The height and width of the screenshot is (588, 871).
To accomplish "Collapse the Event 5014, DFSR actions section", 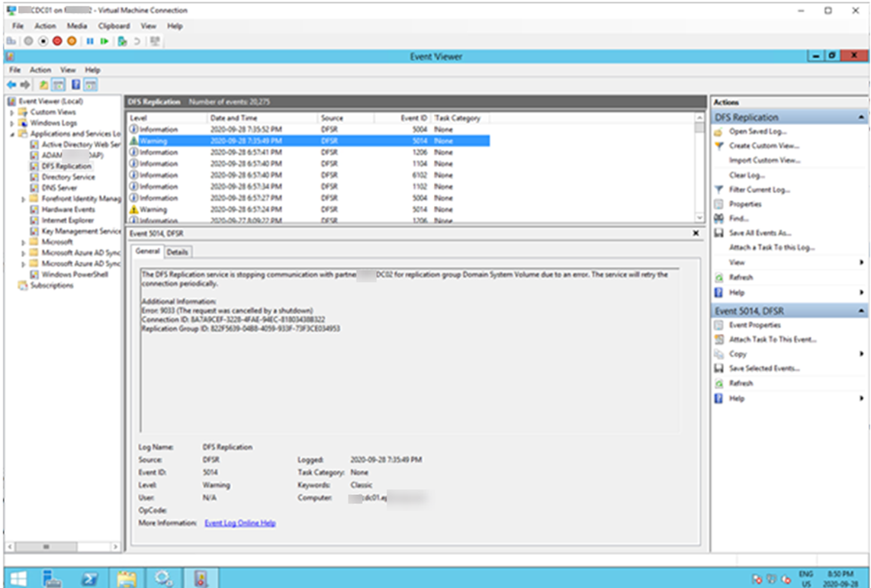I will [861, 310].
